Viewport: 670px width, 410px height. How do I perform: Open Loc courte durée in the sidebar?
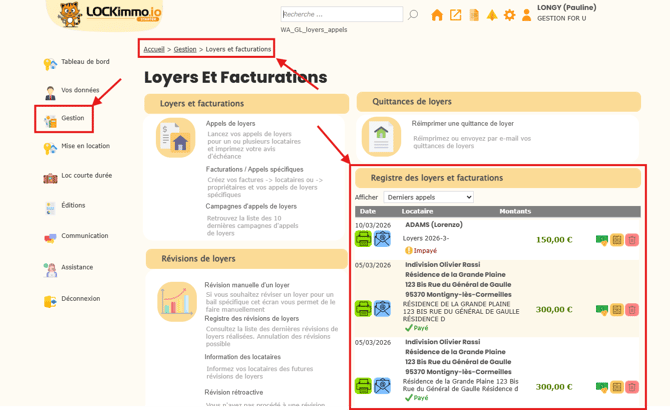86,176
